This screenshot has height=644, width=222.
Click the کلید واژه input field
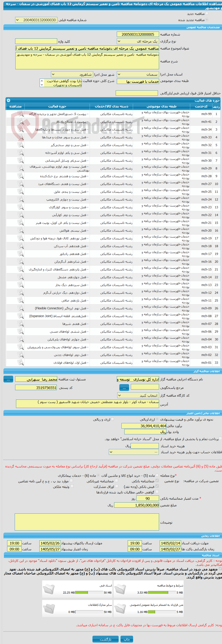click(36, 41)
